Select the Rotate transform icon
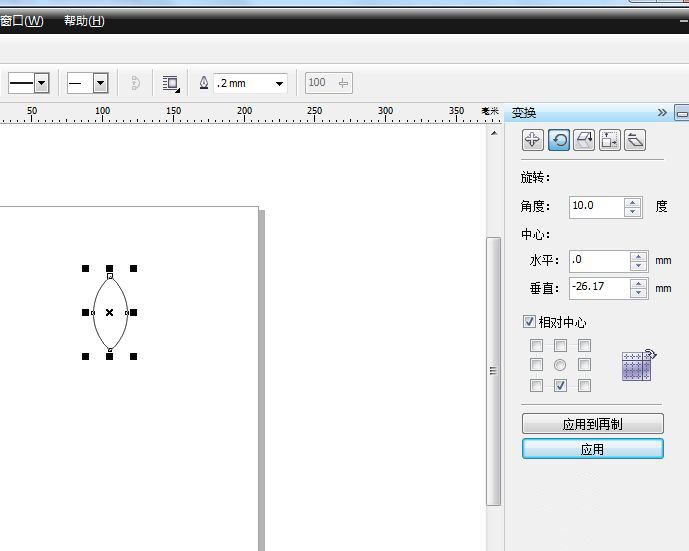This screenshot has width=689, height=551. [559, 140]
